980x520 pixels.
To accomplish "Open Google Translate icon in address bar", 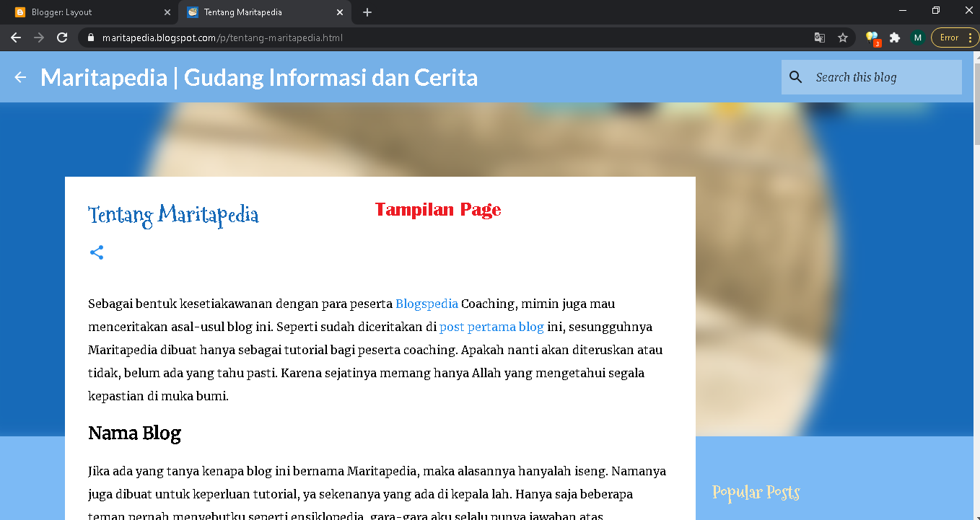I will [x=820, y=38].
